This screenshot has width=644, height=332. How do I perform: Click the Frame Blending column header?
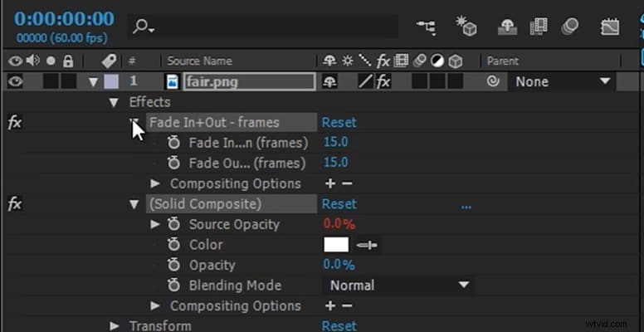pos(401,61)
